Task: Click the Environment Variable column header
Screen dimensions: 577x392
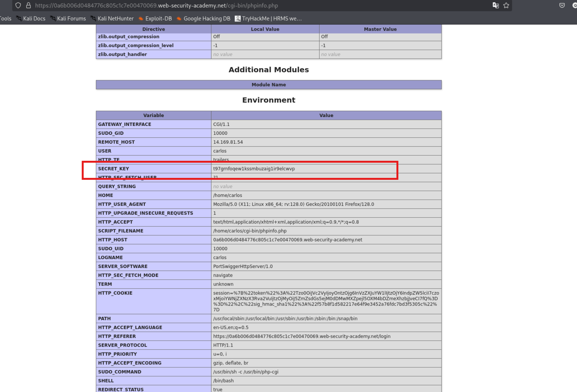Action: click(153, 115)
